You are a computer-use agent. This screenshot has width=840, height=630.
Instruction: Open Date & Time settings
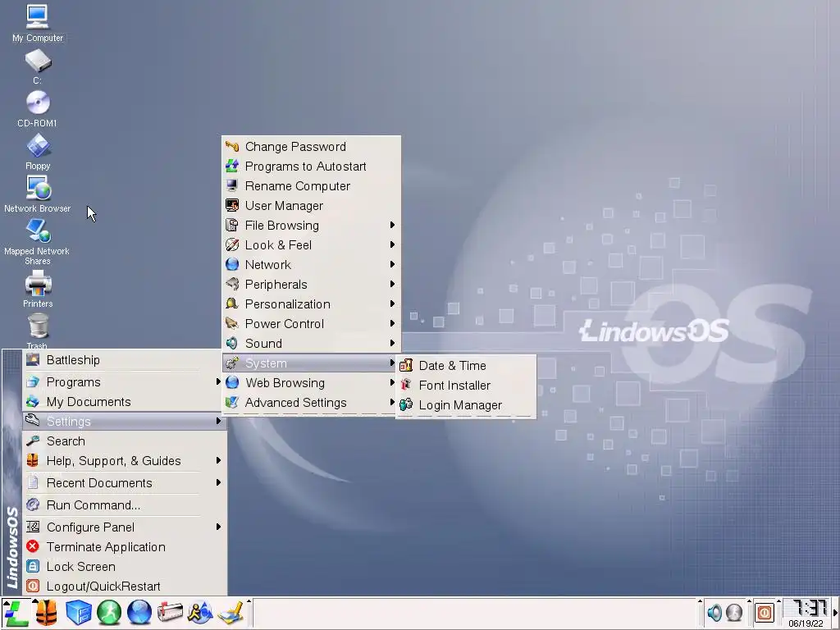466,366
